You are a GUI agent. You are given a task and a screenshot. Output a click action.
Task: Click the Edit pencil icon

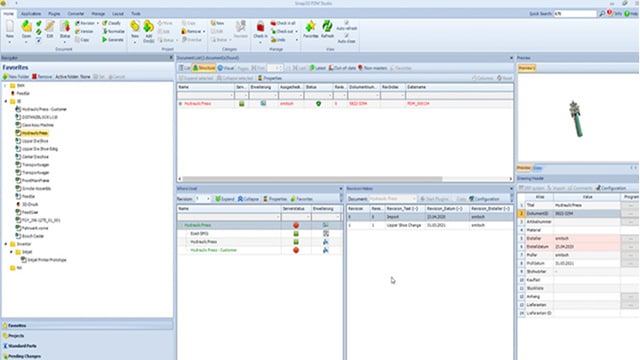tap(50, 27)
